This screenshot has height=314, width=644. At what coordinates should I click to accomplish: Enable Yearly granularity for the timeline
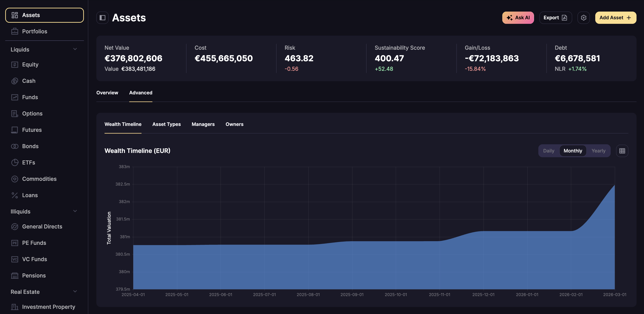pyautogui.click(x=598, y=151)
